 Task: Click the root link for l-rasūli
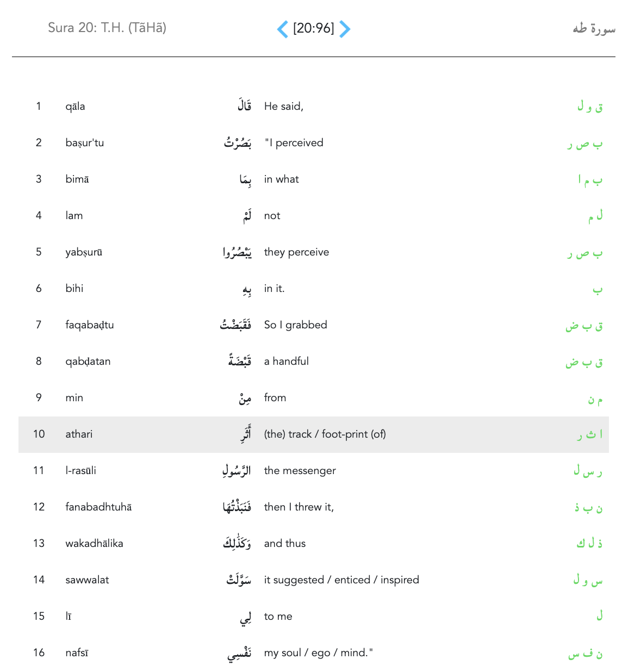pos(588,471)
